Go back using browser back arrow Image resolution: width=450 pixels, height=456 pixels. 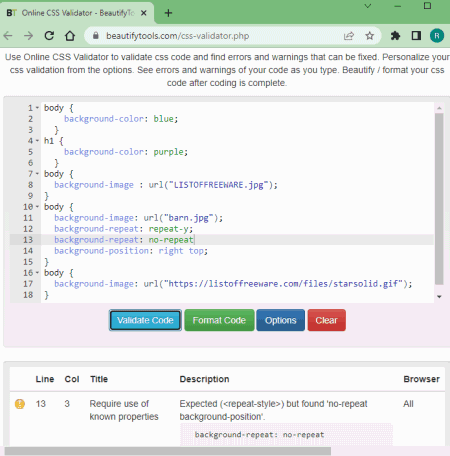point(8,36)
